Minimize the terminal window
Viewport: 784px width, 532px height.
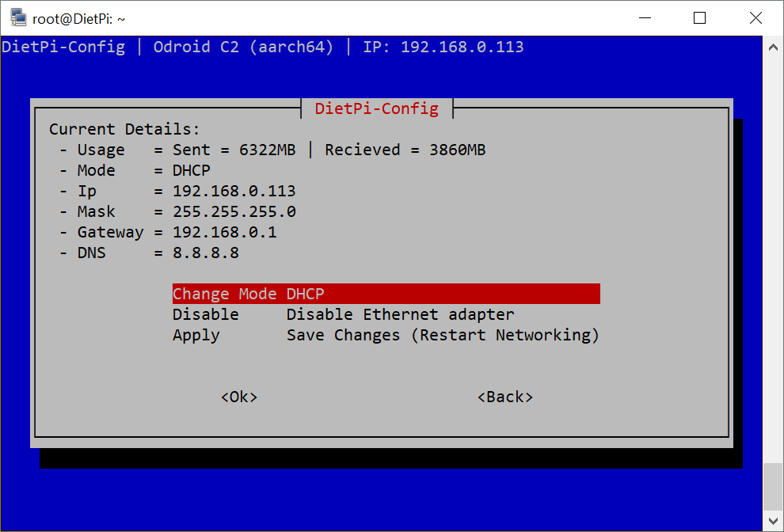tap(645, 18)
